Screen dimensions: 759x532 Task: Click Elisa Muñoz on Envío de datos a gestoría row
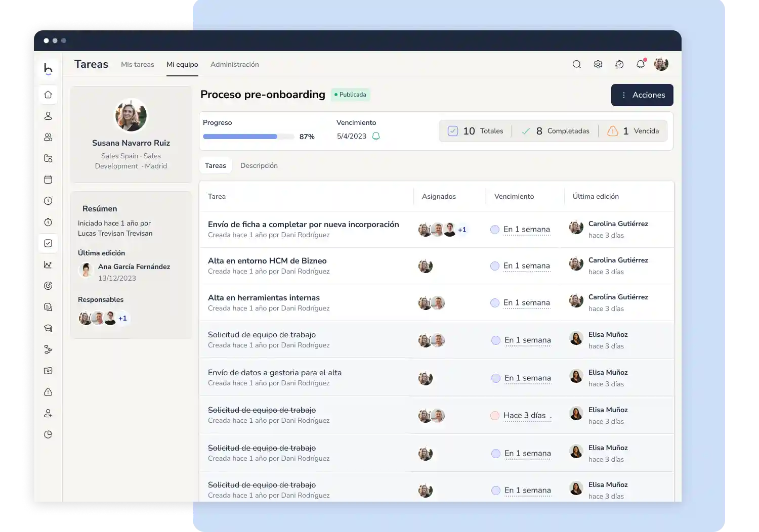[x=608, y=372]
